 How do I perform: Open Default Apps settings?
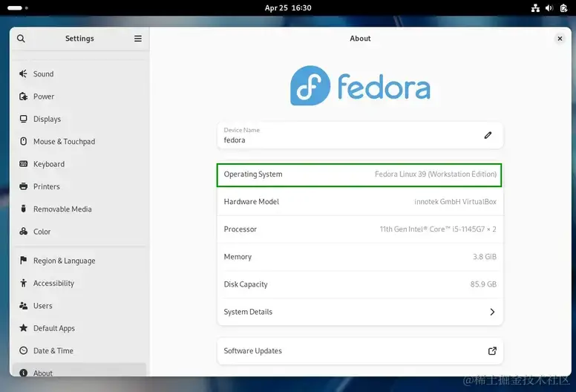(79, 328)
